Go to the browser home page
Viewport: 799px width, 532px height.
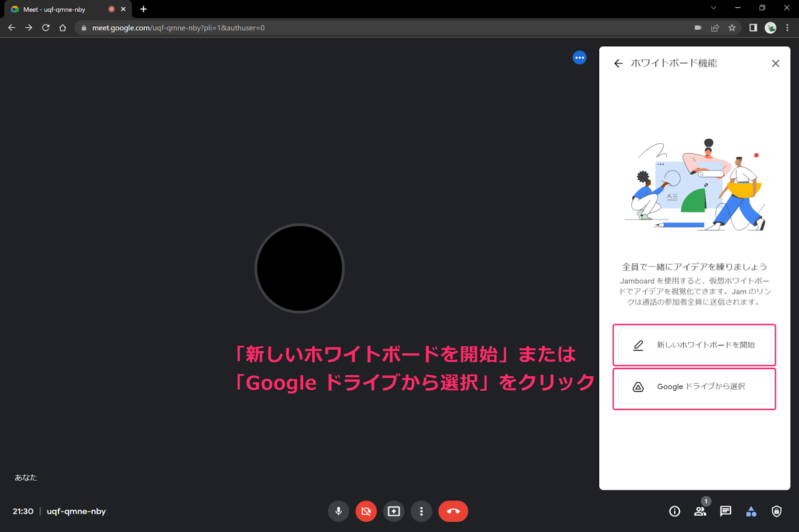[62, 28]
